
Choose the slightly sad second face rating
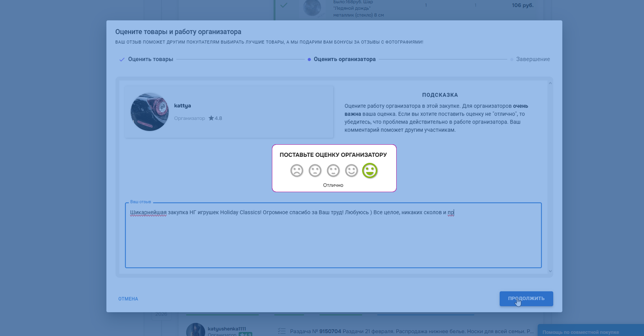click(315, 170)
